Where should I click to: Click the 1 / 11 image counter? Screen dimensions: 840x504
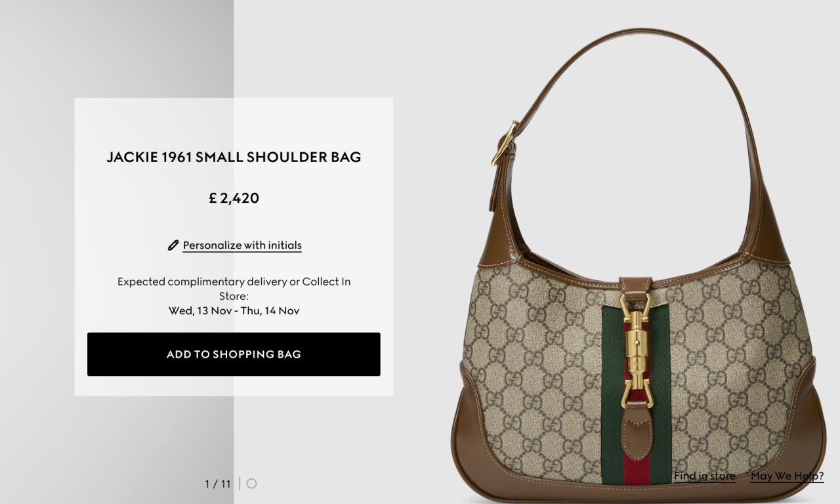point(218,484)
